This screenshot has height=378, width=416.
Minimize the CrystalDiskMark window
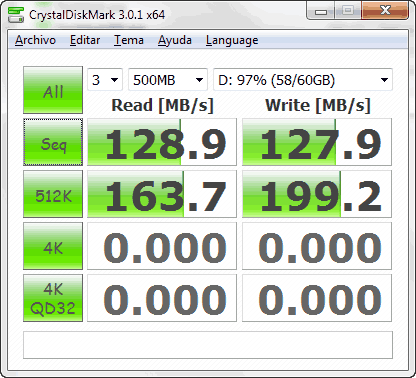320,11
